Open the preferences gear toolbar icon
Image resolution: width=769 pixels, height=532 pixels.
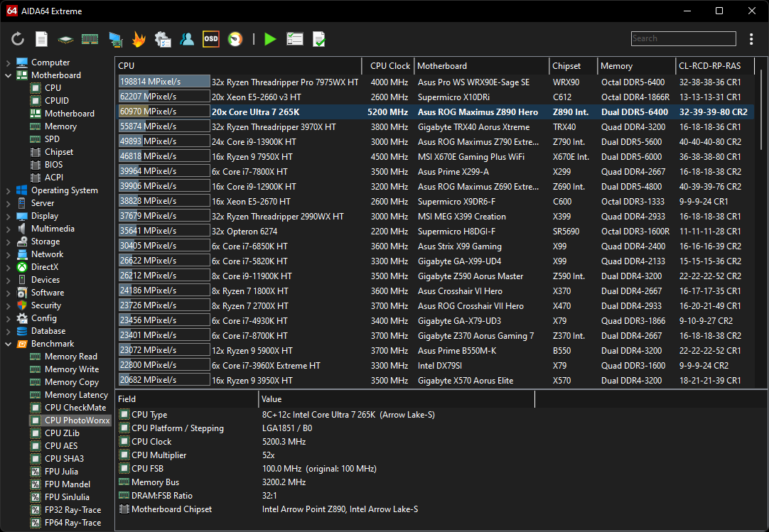pyautogui.click(x=163, y=39)
